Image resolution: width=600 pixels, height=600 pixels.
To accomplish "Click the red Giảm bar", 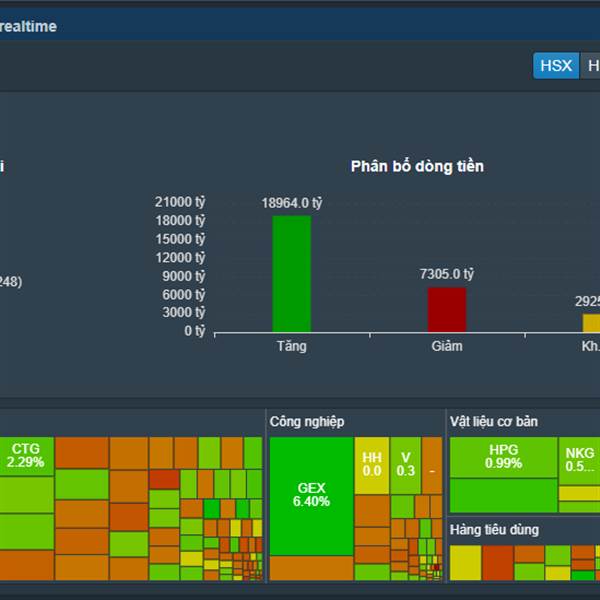I will [x=447, y=310].
